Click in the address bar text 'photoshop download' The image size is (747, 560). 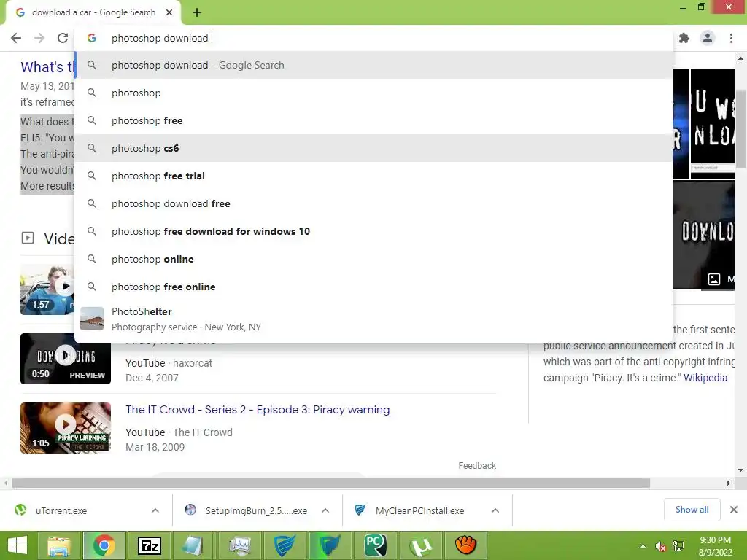pos(160,38)
